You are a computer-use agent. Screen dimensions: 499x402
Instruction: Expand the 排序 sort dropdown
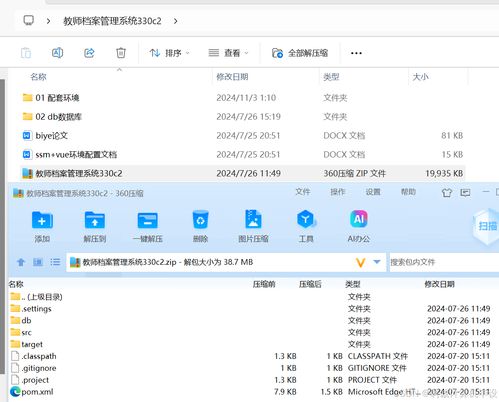170,53
